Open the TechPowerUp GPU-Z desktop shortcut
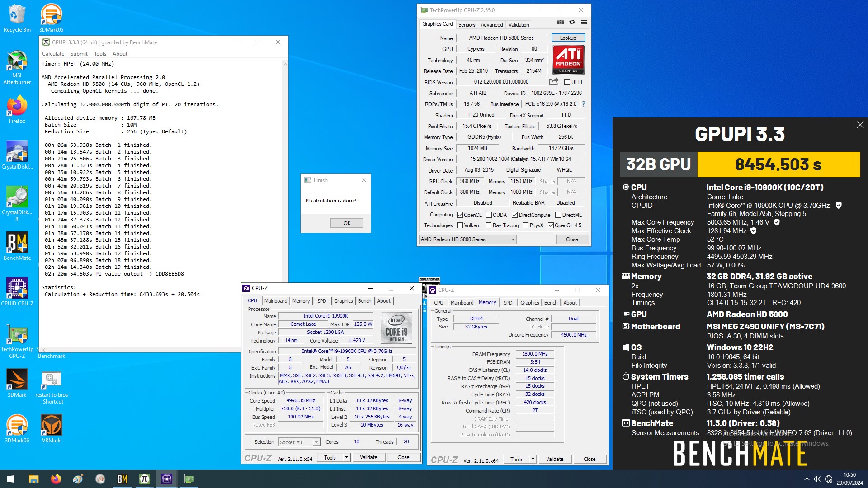 [x=17, y=341]
